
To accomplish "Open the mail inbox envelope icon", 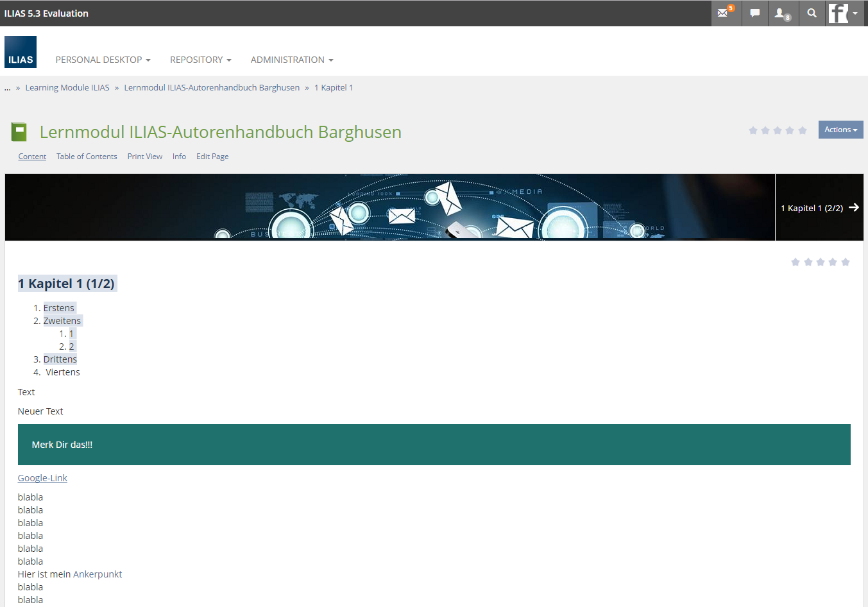I will [x=723, y=13].
